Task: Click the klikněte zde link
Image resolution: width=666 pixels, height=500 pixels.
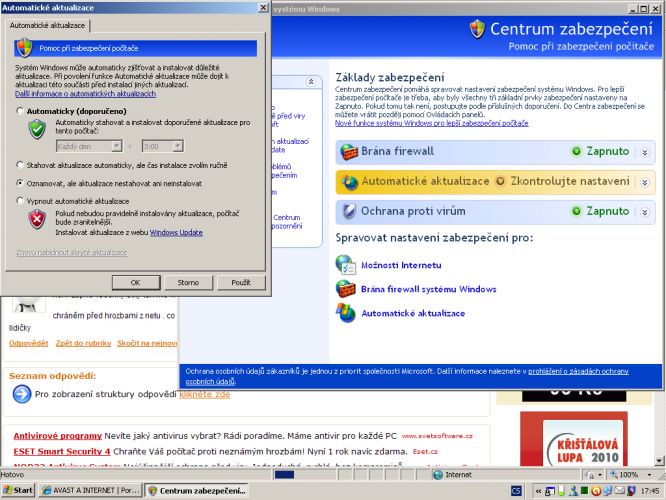Action: [x=204, y=394]
